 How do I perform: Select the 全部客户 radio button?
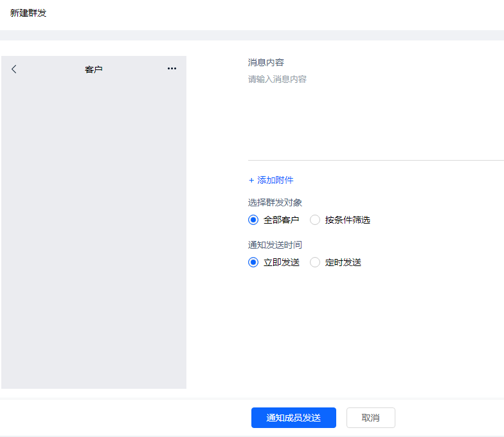253,220
